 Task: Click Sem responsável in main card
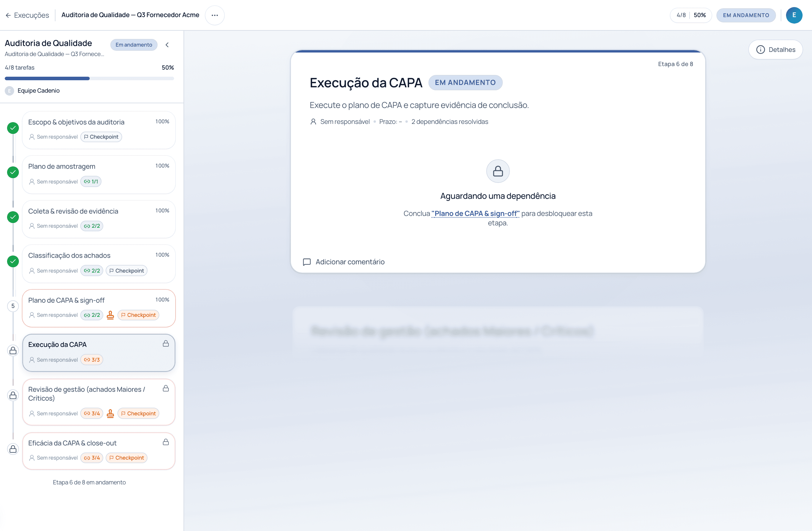pyautogui.click(x=340, y=122)
